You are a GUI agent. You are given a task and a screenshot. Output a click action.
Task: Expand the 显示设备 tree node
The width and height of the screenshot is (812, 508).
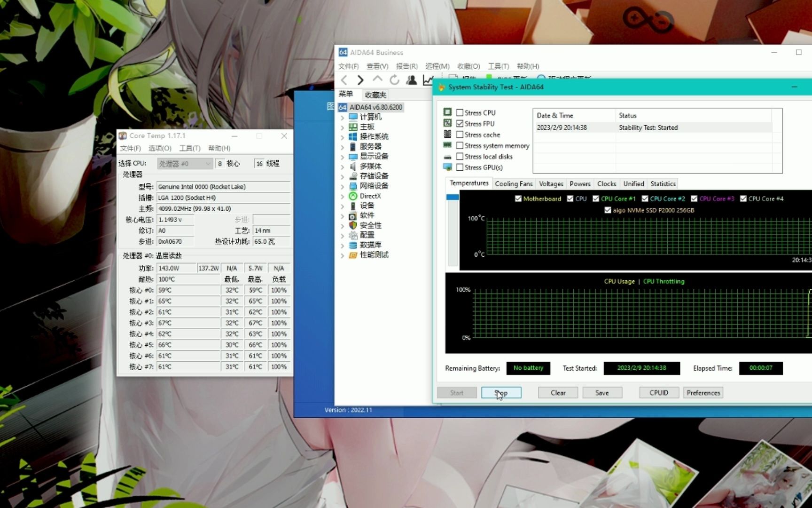tap(343, 157)
